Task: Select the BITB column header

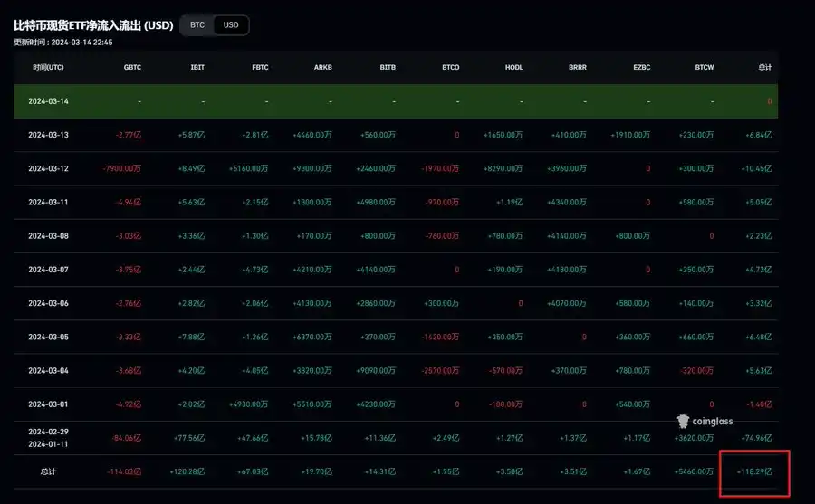Action: tap(387, 68)
